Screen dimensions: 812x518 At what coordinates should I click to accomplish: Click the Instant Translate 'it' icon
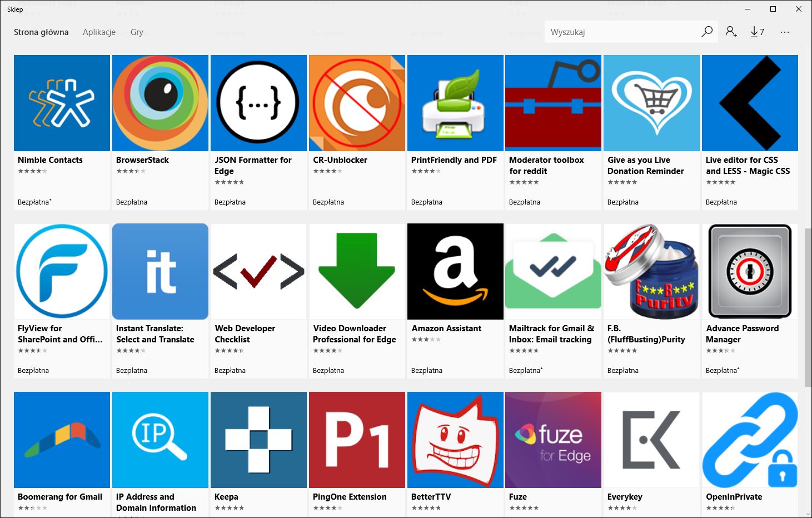tap(160, 271)
